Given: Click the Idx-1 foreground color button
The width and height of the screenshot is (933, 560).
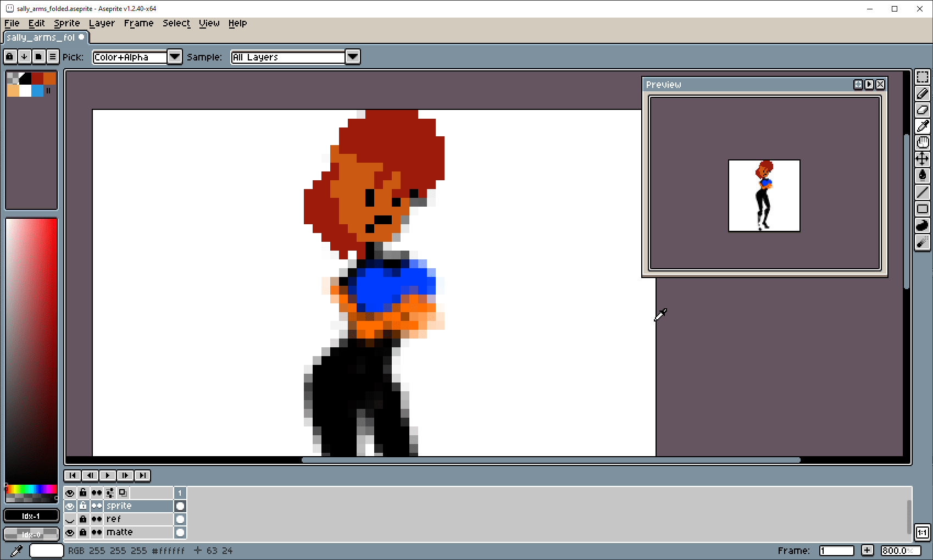Looking at the screenshot, I should [x=31, y=516].
